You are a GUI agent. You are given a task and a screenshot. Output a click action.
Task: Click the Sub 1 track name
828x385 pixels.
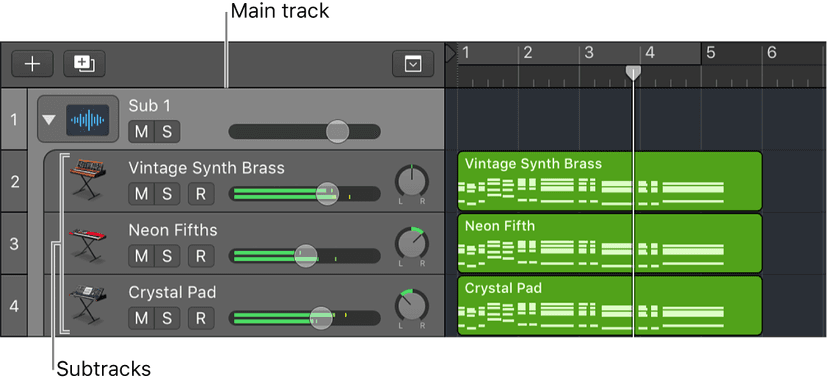tap(150, 106)
